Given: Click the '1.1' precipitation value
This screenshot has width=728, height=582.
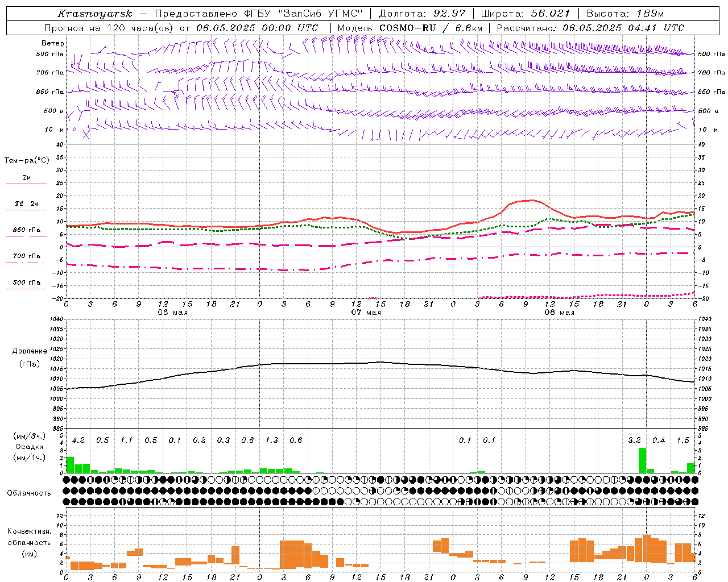Looking at the screenshot, I should [126, 440].
